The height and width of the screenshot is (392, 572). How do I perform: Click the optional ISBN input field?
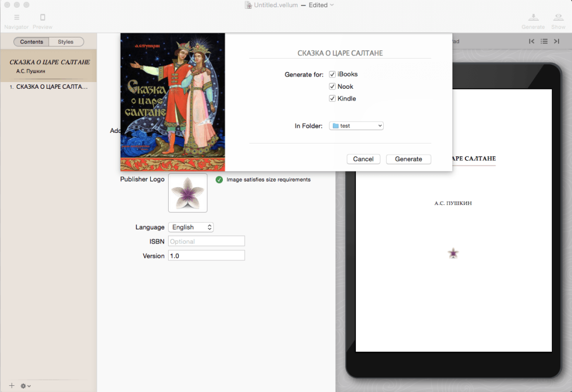[206, 241]
